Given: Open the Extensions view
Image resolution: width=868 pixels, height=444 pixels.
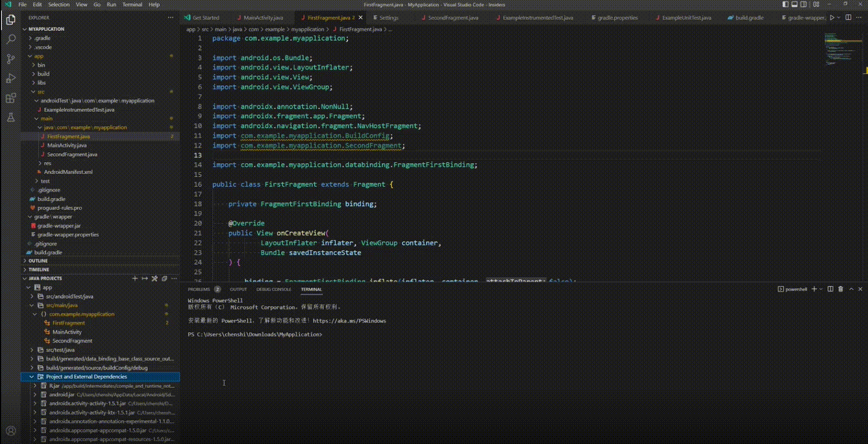Looking at the screenshot, I should pos(10,98).
